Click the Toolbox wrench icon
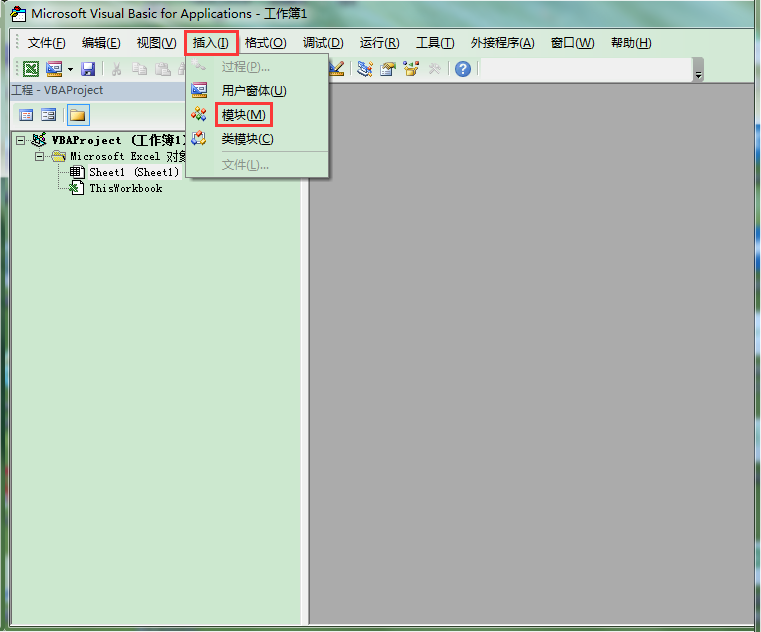 point(434,69)
